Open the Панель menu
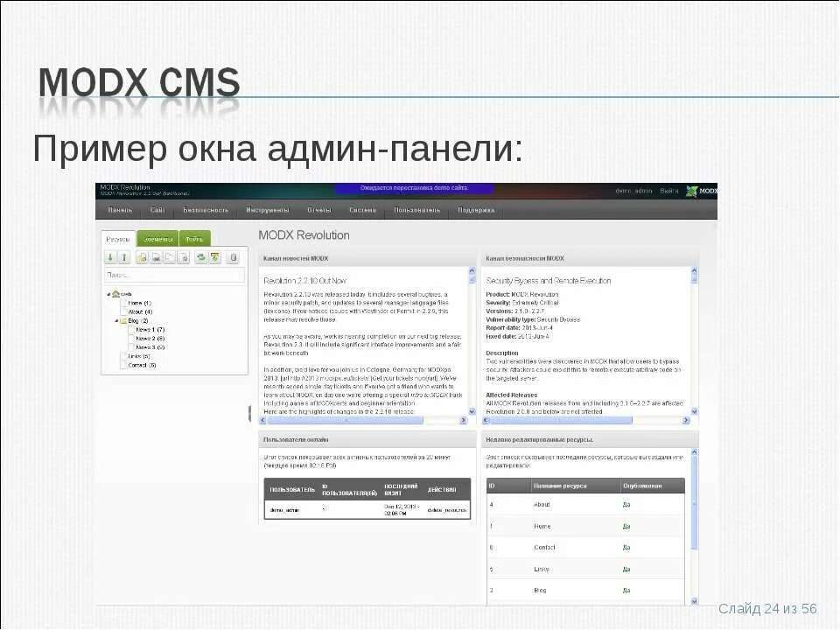The height and width of the screenshot is (630, 840). pos(120,210)
